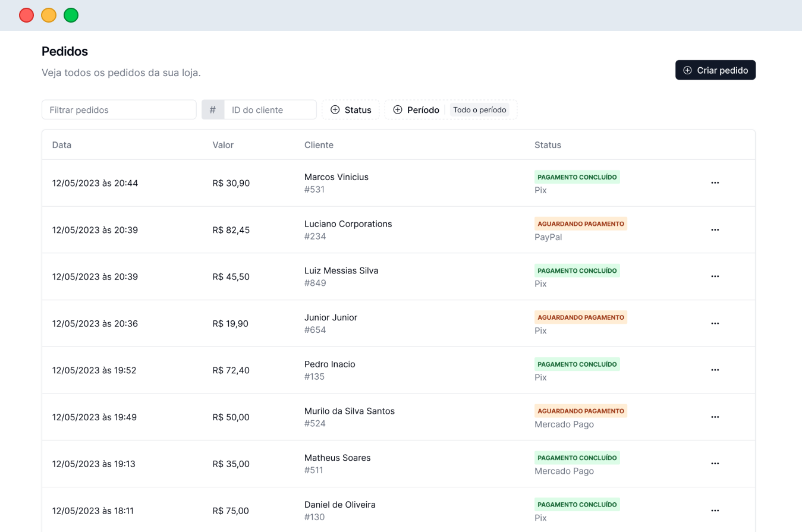Viewport: 802px width, 532px height.
Task: Click the value R$ 82,45
Action: pos(231,230)
